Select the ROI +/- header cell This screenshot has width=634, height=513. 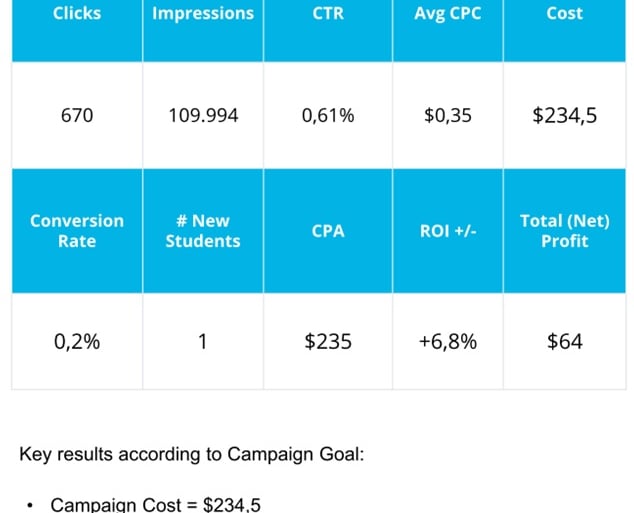[447, 231]
